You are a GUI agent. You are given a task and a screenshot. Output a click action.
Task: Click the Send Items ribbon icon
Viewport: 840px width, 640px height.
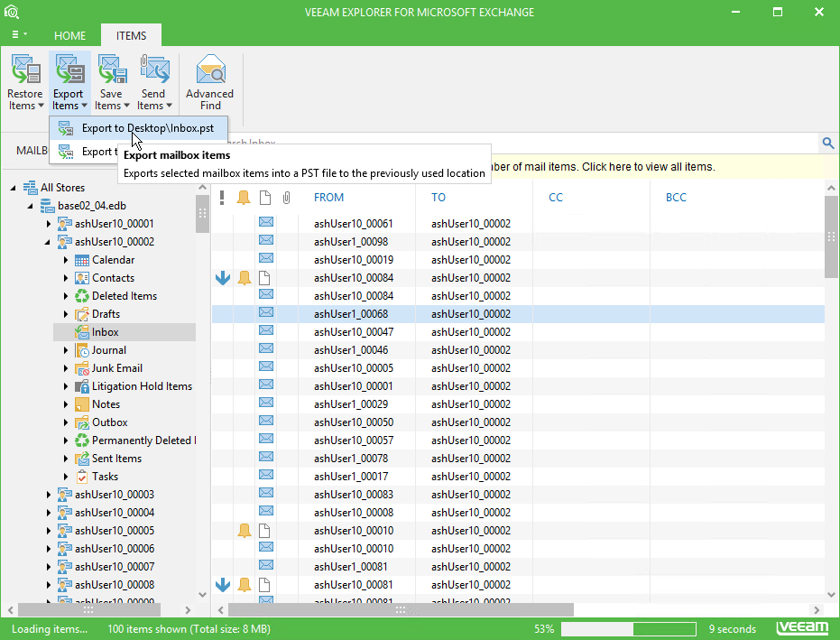pos(155,70)
